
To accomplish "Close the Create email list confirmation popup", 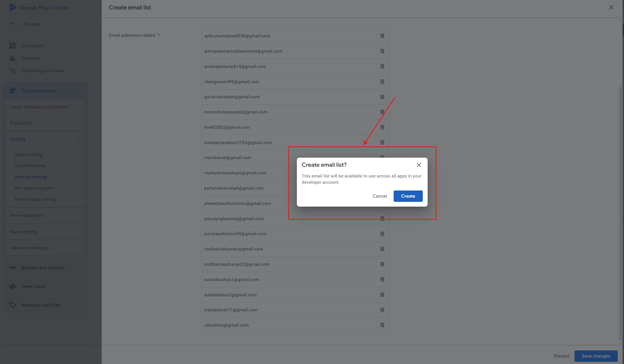I will (419, 165).
